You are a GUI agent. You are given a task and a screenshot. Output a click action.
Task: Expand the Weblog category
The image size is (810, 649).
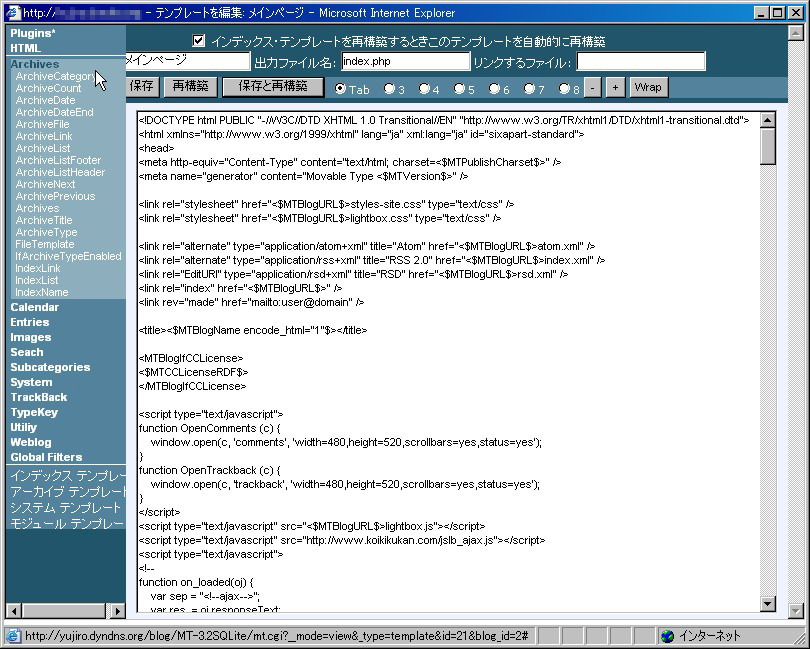[x=31, y=442]
